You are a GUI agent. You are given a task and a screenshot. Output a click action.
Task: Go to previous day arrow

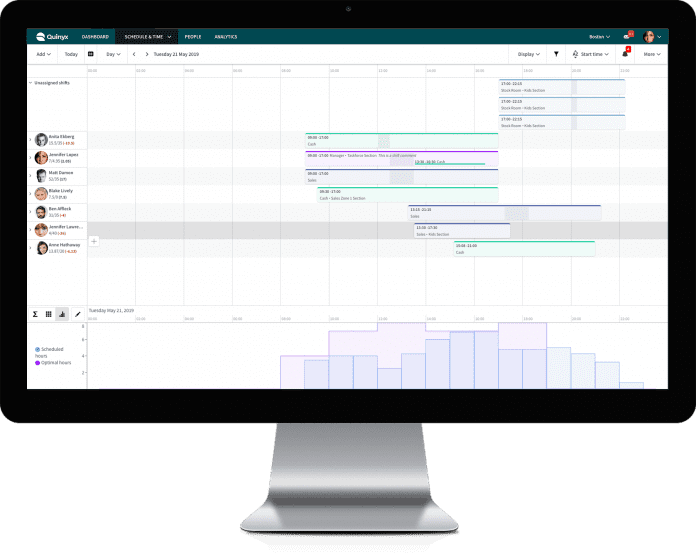pos(134,54)
